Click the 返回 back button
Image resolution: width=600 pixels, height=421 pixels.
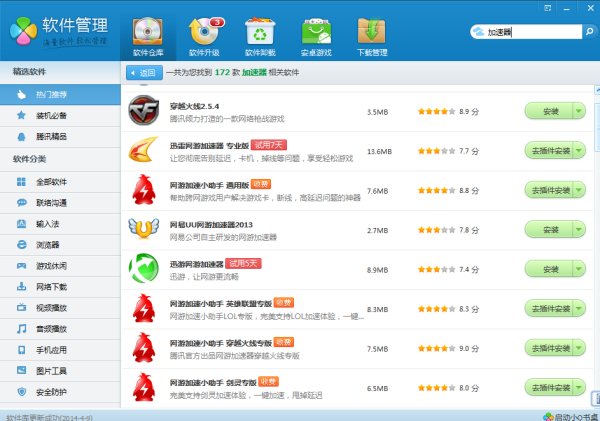tap(144, 73)
